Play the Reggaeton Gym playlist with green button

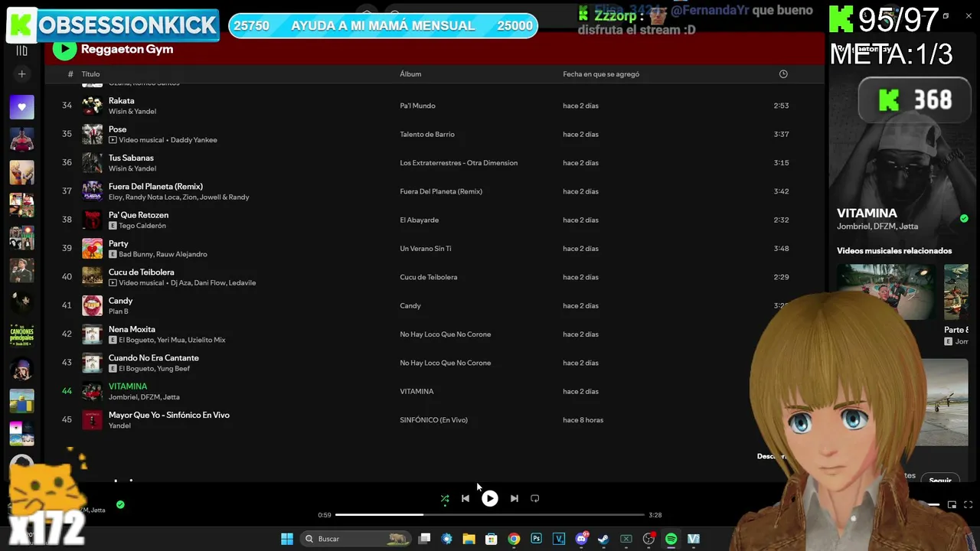64,50
